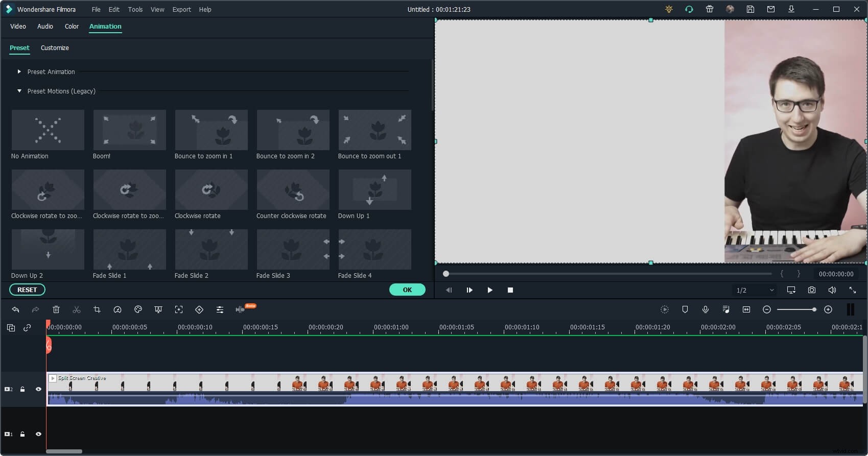This screenshot has width=868, height=456.
Task: Expand the Preset Animation section
Action: (x=19, y=72)
